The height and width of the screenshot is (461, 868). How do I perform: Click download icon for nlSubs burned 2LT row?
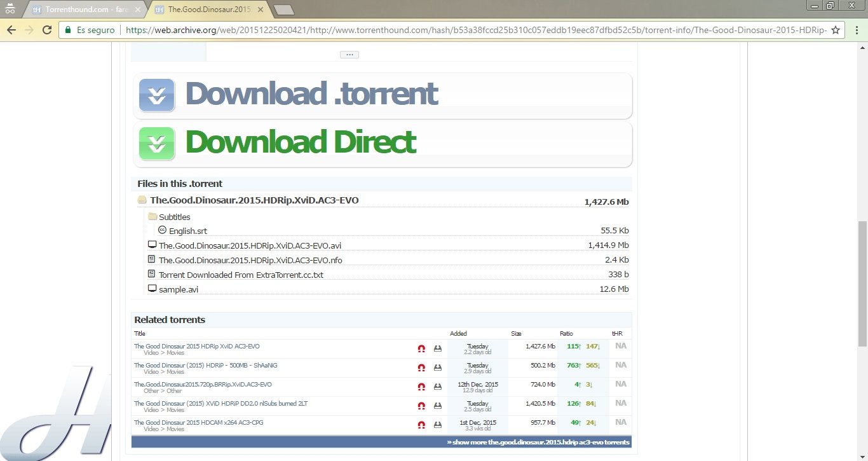pos(438,406)
